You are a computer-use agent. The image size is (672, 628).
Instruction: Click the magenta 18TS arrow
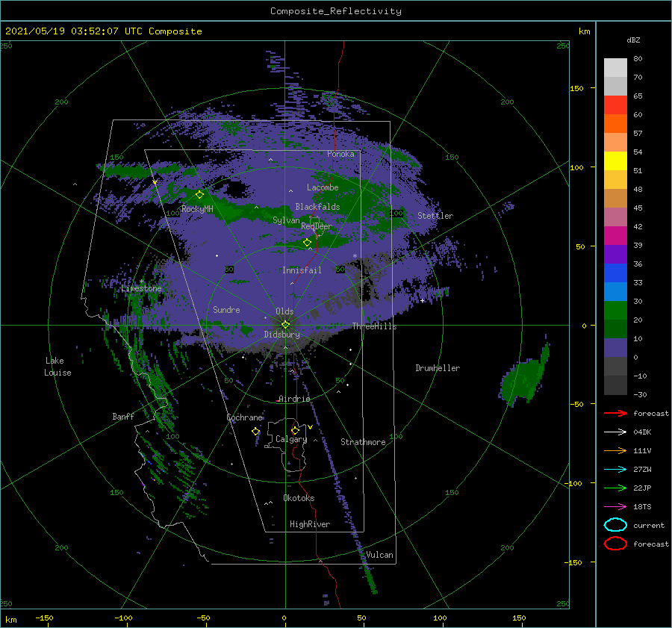(x=615, y=507)
